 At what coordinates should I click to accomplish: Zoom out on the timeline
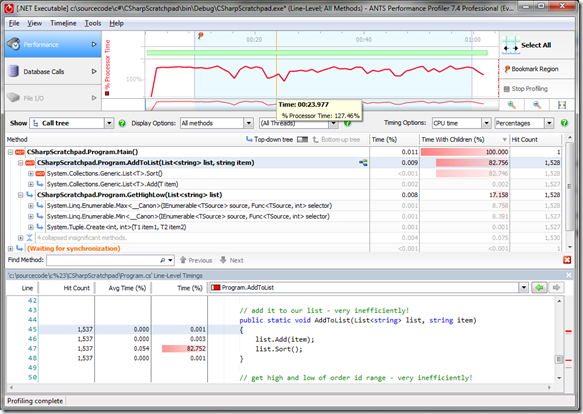(x=537, y=105)
